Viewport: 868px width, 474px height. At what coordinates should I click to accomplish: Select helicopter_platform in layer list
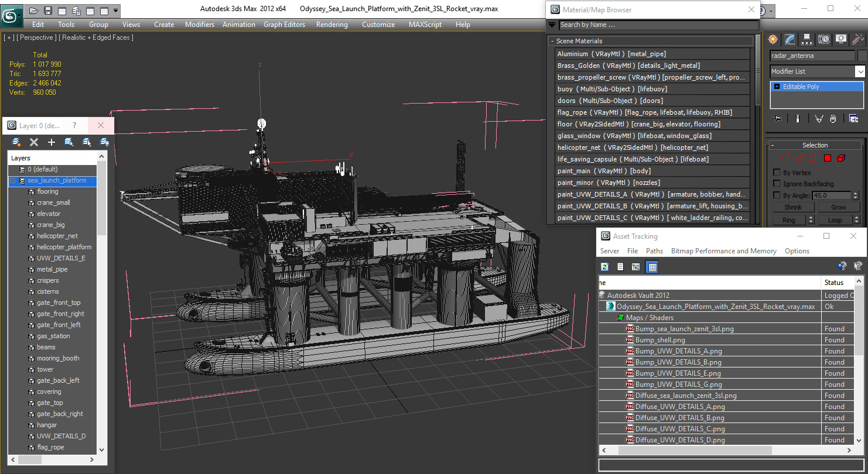pyautogui.click(x=64, y=247)
